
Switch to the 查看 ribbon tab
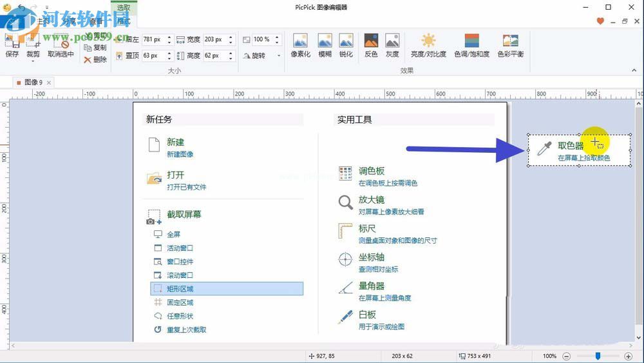96,21
